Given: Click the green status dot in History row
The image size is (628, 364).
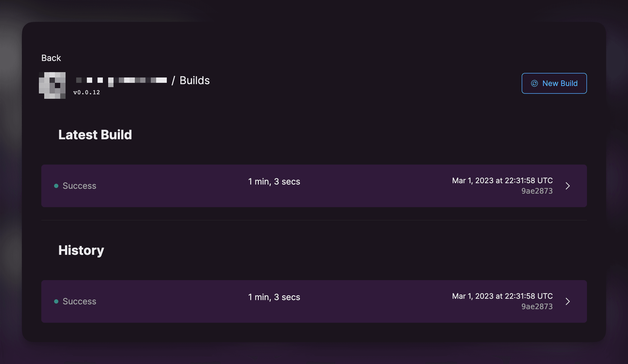Looking at the screenshot, I should 56,301.
